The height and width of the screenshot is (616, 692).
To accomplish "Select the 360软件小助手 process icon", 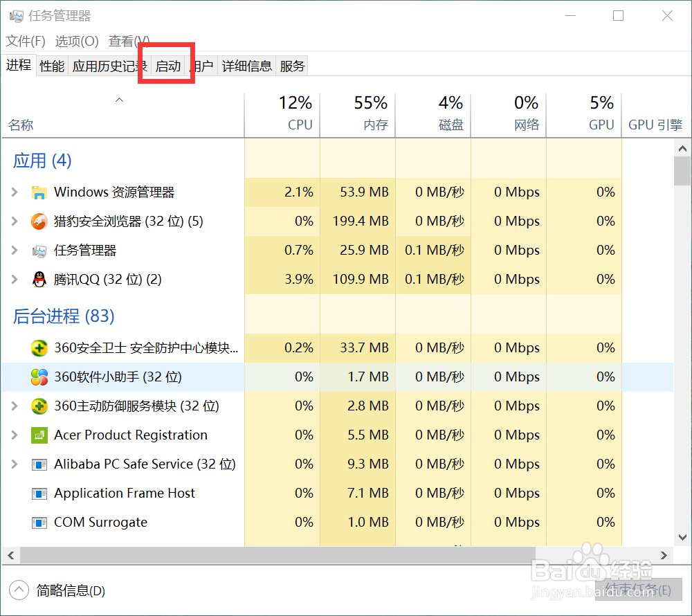I will tap(39, 377).
